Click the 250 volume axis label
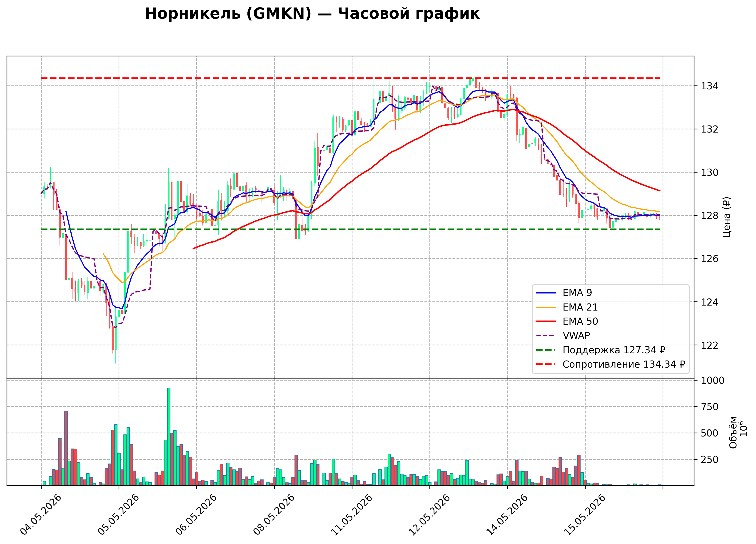The height and width of the screenshot is (544, 756). coord(710,460)
